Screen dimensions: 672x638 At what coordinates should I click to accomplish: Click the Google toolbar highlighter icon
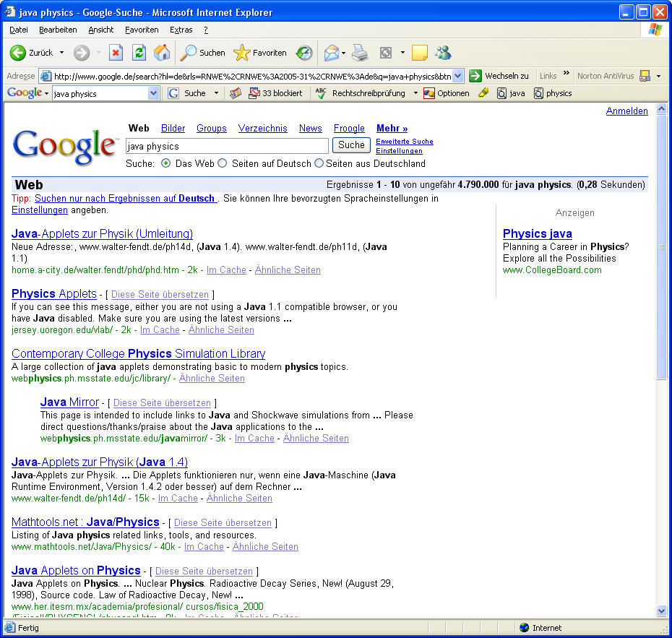(x=483, y=93)
